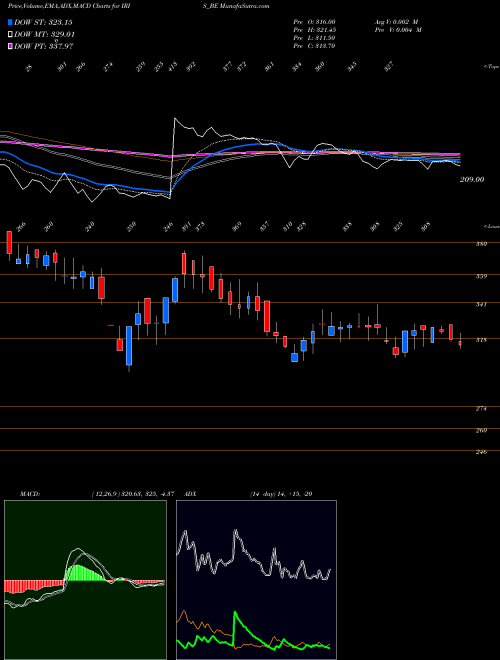The image size is (500, 660).
Task: Click the Pre H: 321.45 value
Action: [x=314, y=30]
